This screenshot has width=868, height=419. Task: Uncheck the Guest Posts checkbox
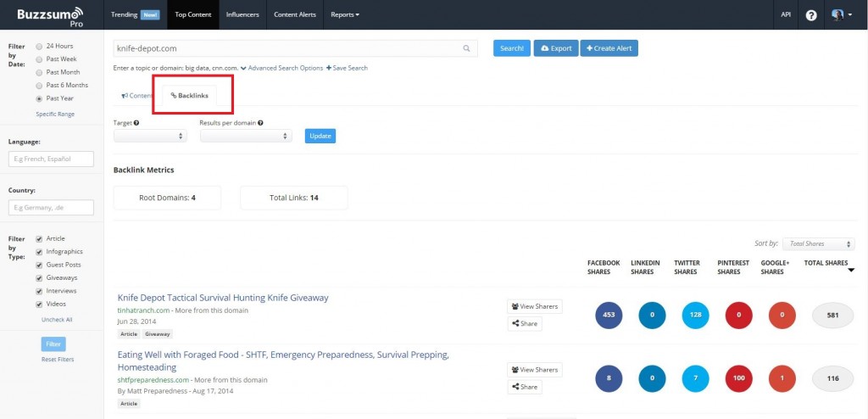[x=39, y=265]
